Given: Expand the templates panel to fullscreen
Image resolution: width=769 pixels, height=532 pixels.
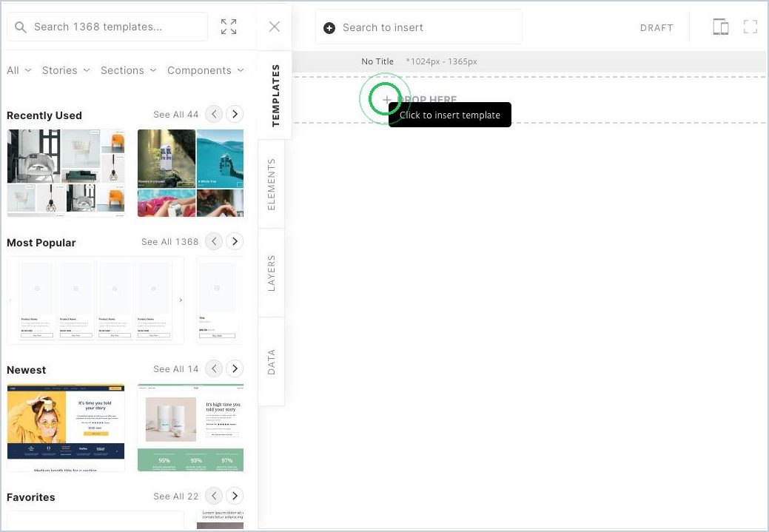Looking at the screenshot, I should tap(229, 27).
